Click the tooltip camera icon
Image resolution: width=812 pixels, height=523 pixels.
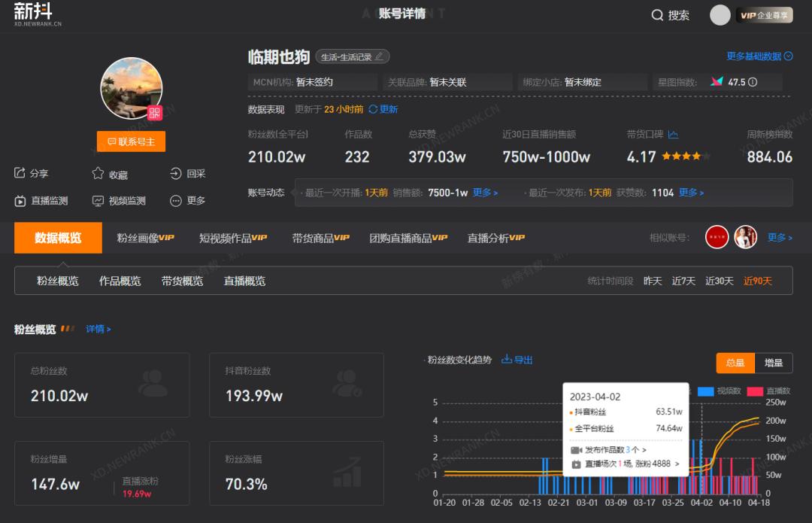(x=577, y=450)
